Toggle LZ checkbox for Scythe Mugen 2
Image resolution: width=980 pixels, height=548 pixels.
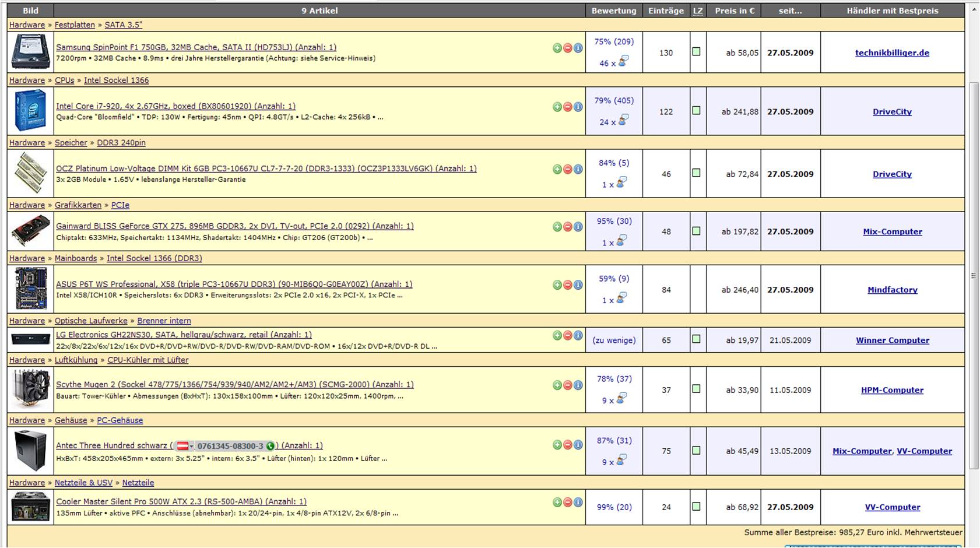(696, 389)
